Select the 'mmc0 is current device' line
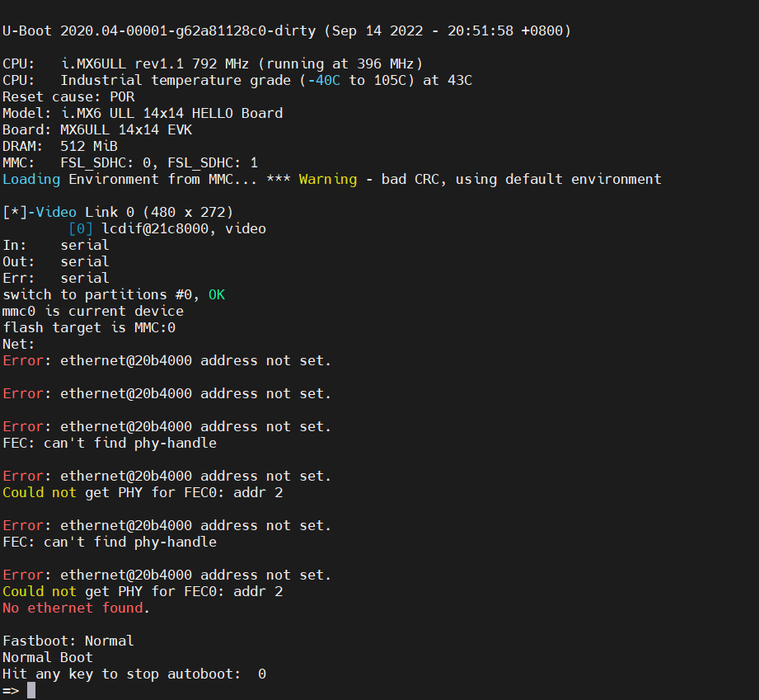 [x=93, y=311]
